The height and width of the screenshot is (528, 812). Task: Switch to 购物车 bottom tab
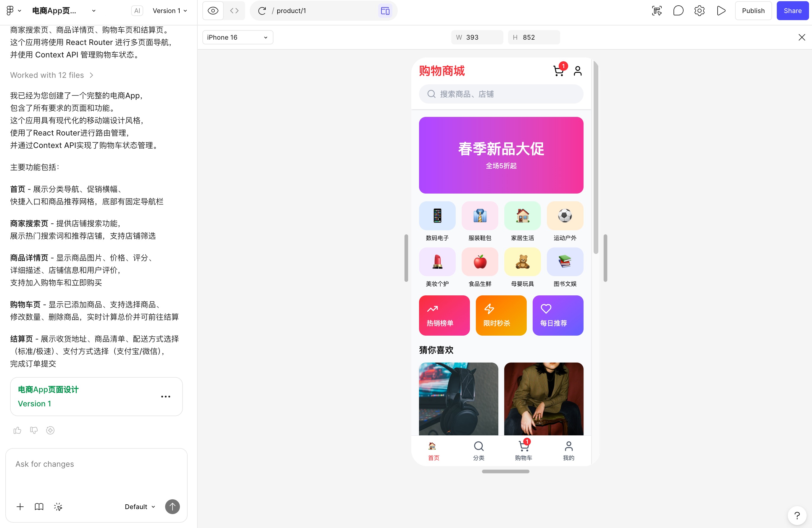[524, 451]
